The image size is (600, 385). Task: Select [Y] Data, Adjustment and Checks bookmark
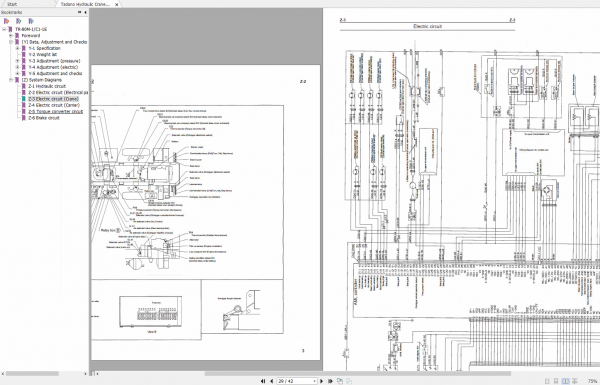pos(54,42)
